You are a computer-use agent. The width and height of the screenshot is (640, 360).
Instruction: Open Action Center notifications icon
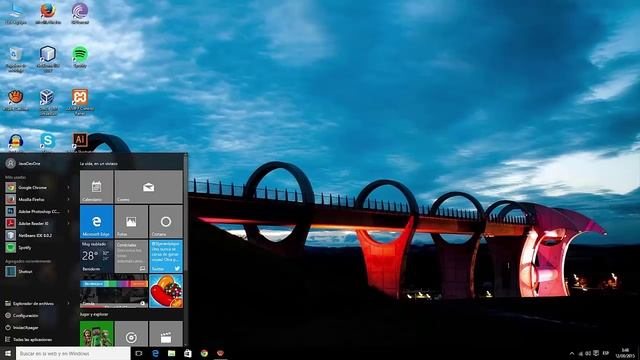[x=596, y=353]
